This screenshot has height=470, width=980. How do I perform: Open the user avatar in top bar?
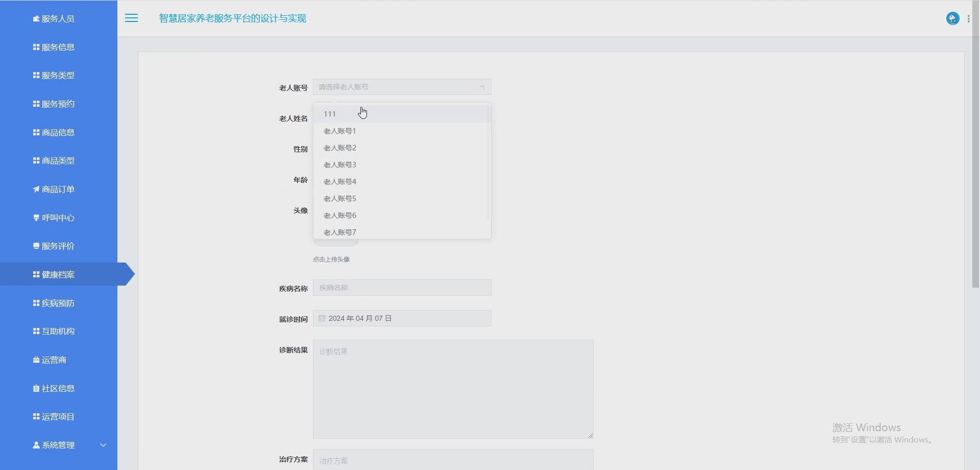click(x=952, y=18)
